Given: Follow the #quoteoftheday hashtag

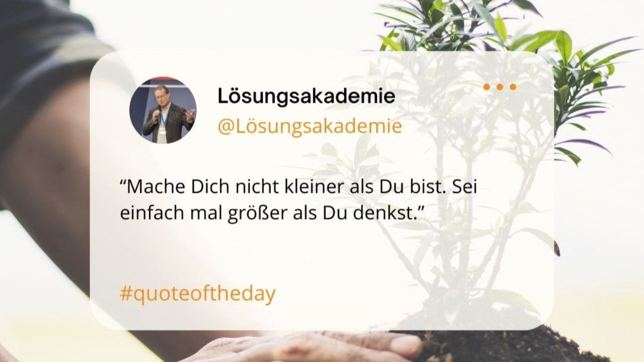Looking at the screenshot, I should click(198, 293).
